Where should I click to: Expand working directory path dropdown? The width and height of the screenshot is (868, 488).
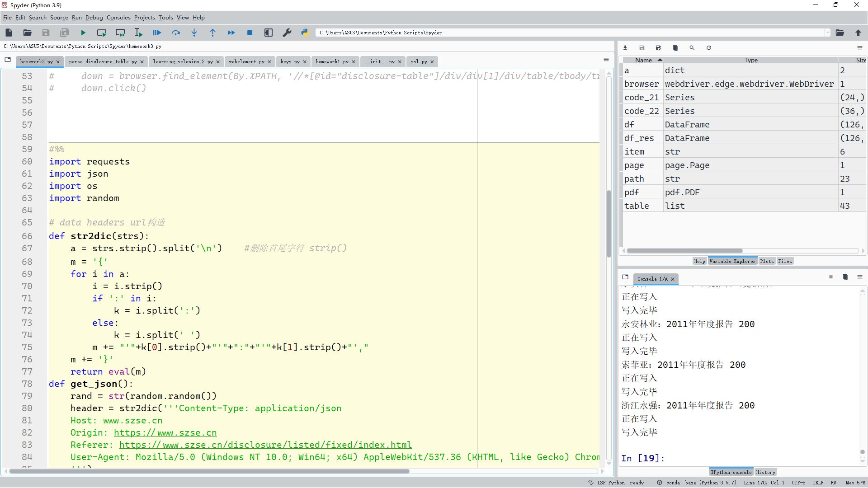point(827,33)
